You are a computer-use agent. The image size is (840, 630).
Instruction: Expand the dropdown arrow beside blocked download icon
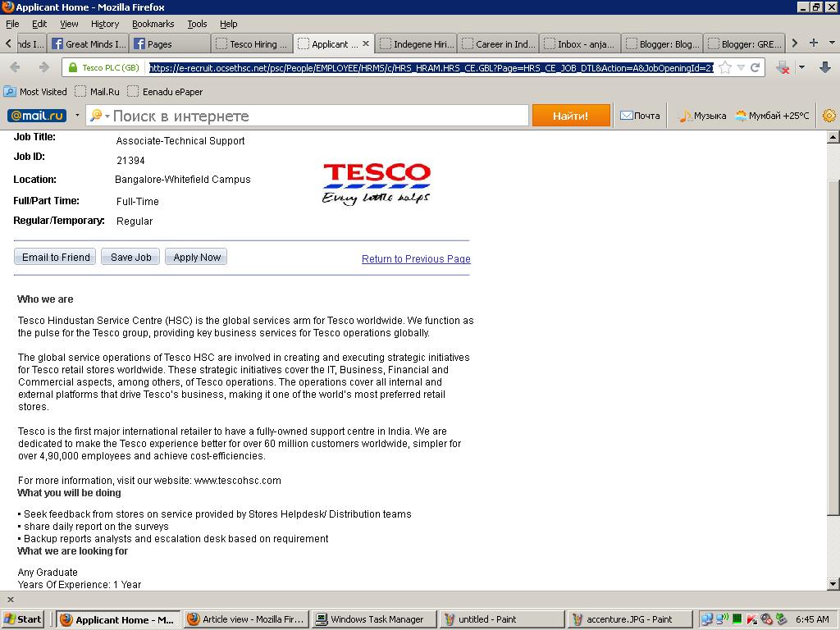802,67
